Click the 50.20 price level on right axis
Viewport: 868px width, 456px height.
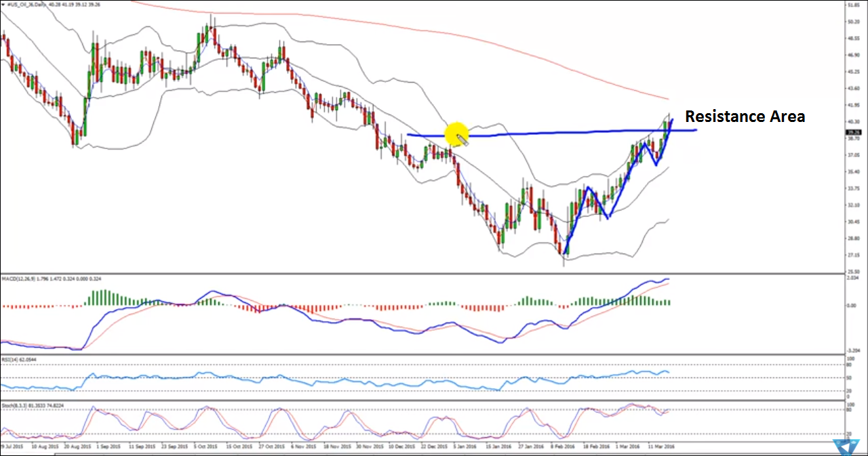(x=853, y=22)
